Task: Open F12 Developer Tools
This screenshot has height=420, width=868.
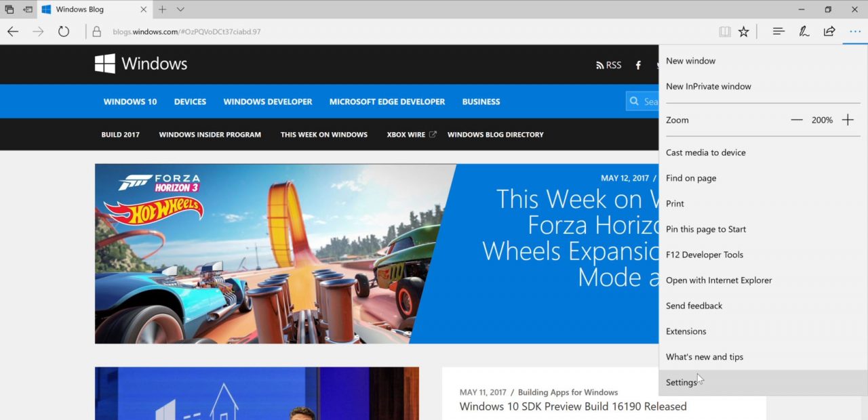Action: pyautogui.click(x=763, y=255)
